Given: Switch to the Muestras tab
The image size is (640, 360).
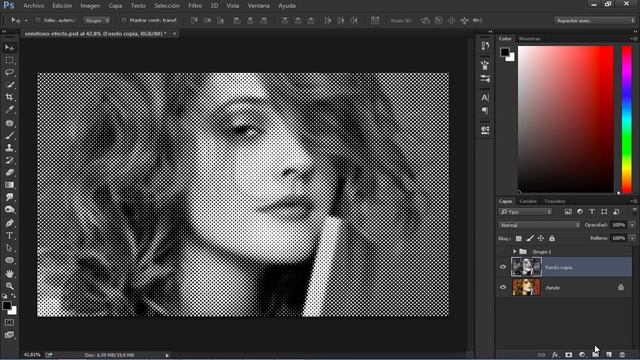Looking at the screenshot, I should (x=529, y=38).
